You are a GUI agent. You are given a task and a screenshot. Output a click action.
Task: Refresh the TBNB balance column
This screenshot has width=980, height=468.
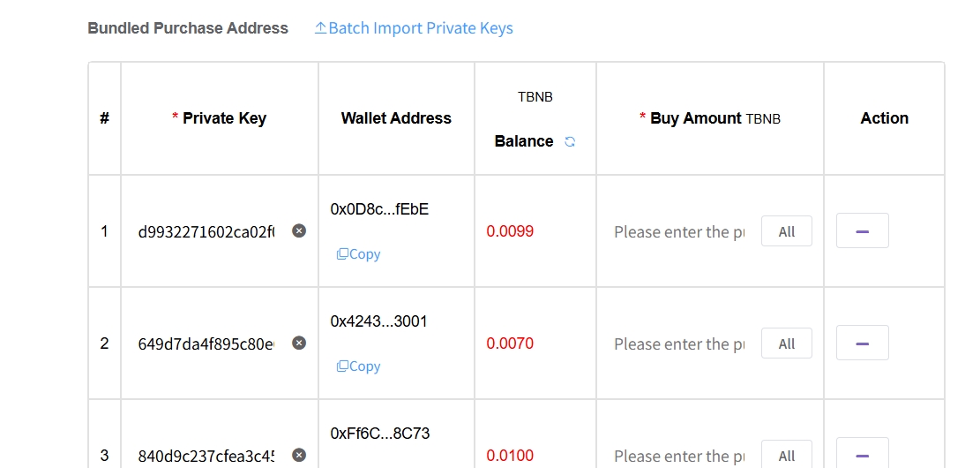[x=570, y=141]
